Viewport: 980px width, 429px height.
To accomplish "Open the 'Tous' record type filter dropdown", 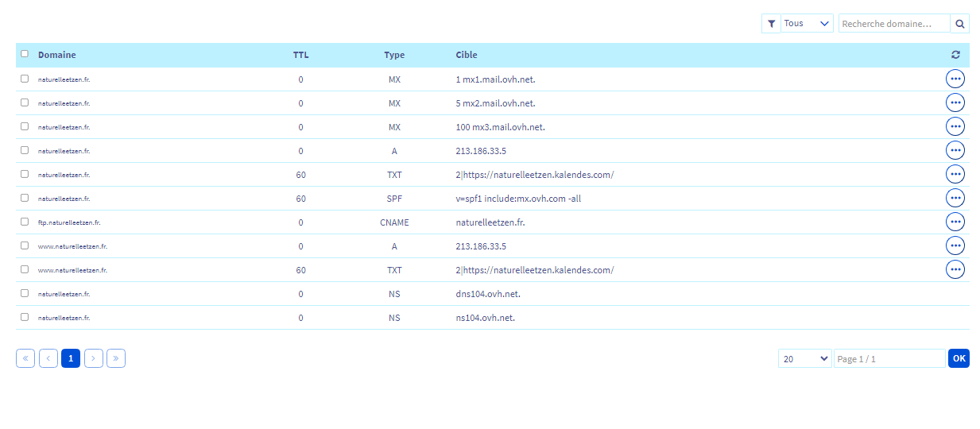I will tap(807, 24).
